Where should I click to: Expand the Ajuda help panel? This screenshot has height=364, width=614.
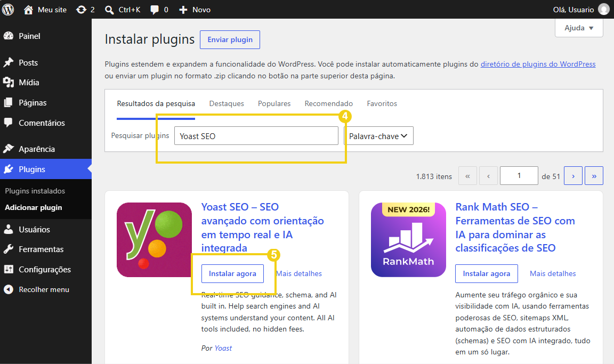[x=579, y=28]
